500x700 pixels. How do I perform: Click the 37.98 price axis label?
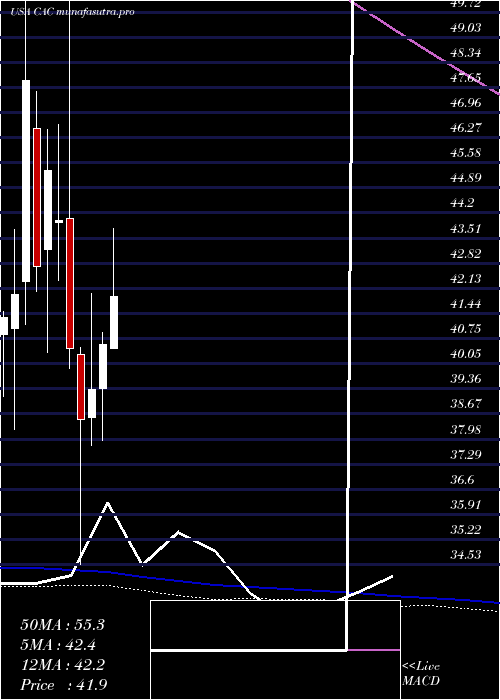[x=466, y=429]
